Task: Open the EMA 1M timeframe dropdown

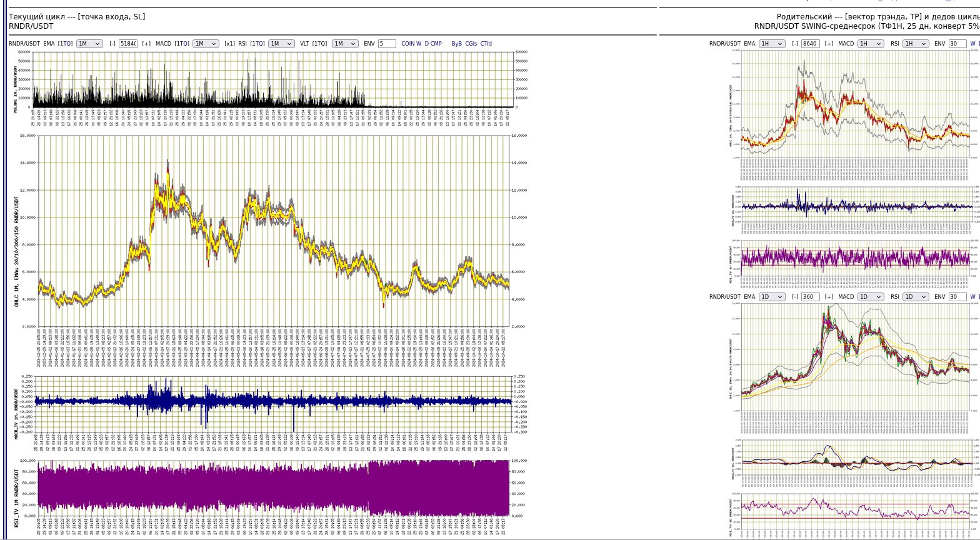Action: pos(89,44)
